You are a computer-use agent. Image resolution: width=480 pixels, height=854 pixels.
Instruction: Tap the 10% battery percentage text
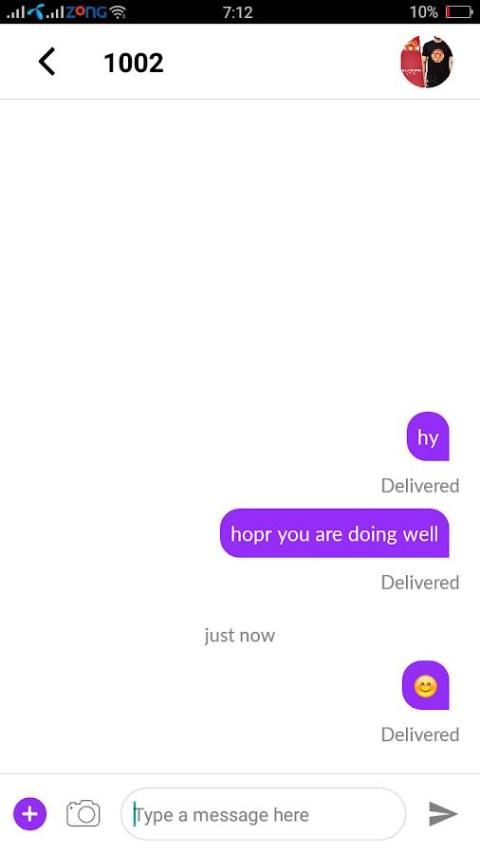(x=424, y=12)
